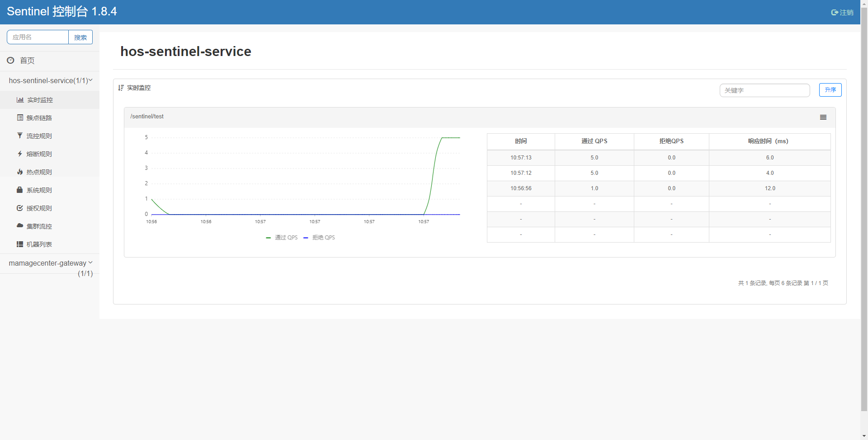868x440 pixels.
Task: Select the 实时监控 bar-chart icon
Action: [20, 100]
